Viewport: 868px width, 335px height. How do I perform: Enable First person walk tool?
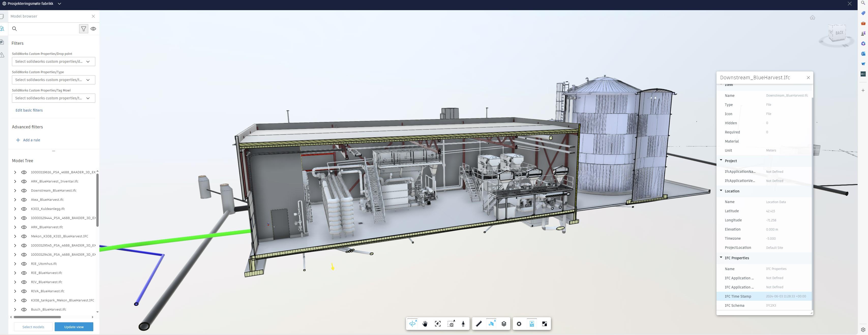pyautogui.click(x=463, y=324)
